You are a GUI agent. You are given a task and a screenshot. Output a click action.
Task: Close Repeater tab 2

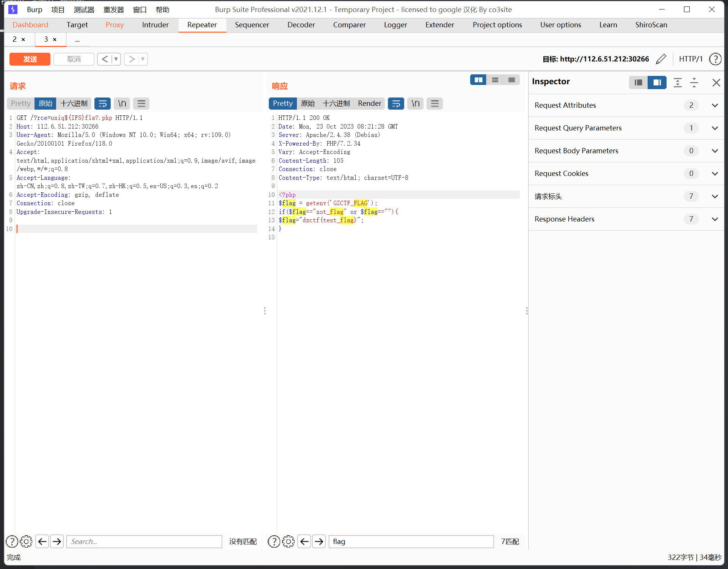point(23,39)
